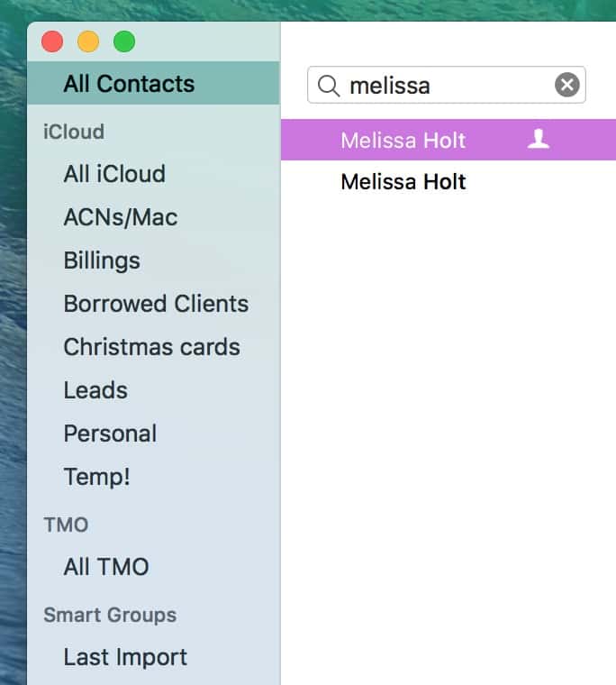This screenshot has height=685, width=616.
Task: Open the Last Import smart group
Action: pyautogui.click(x=125, y=657)
